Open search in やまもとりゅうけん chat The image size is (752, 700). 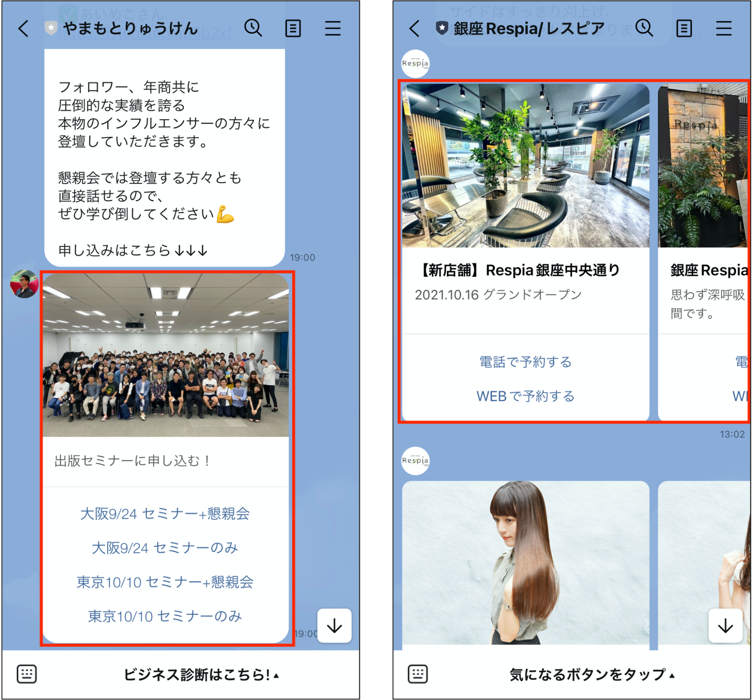[253, 28]
